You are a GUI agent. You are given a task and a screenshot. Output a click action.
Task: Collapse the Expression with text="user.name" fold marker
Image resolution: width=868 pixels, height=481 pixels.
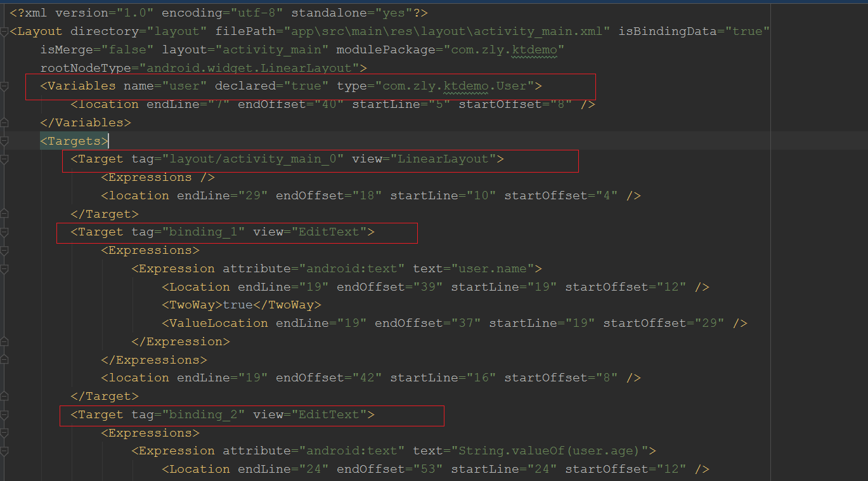coord(4,268)
